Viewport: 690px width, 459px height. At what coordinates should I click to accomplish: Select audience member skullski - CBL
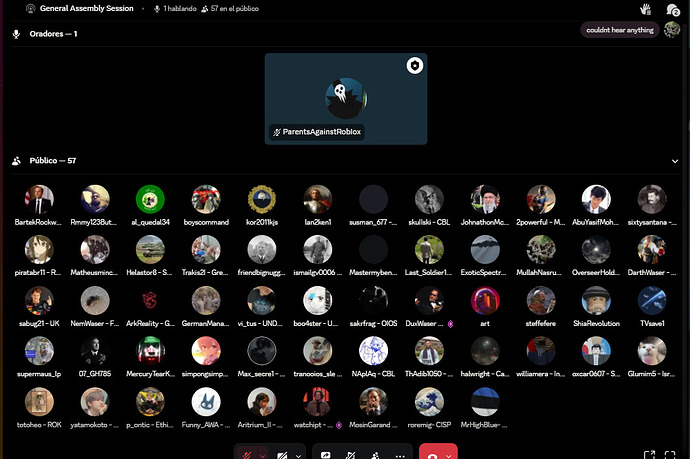coord(429,205)
